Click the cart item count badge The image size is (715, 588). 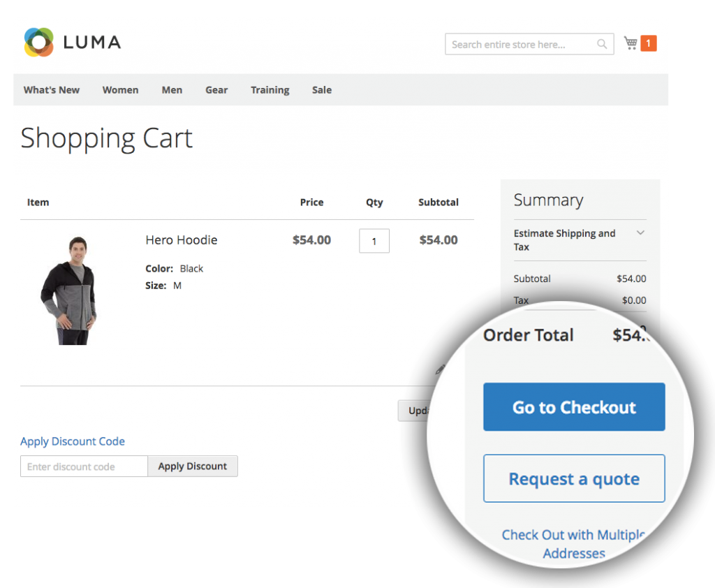pyautogui.click(x=649, y=44)
